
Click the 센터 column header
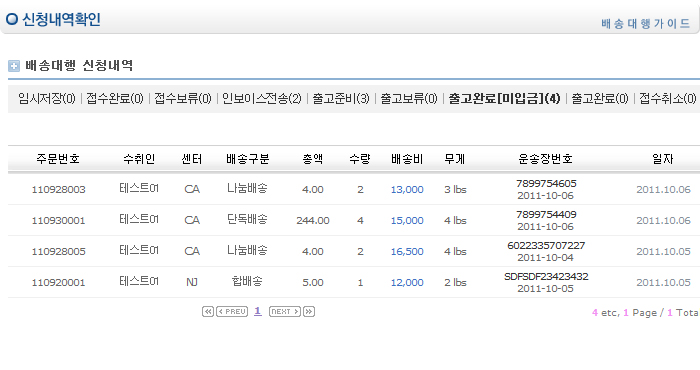coord(192,159)
